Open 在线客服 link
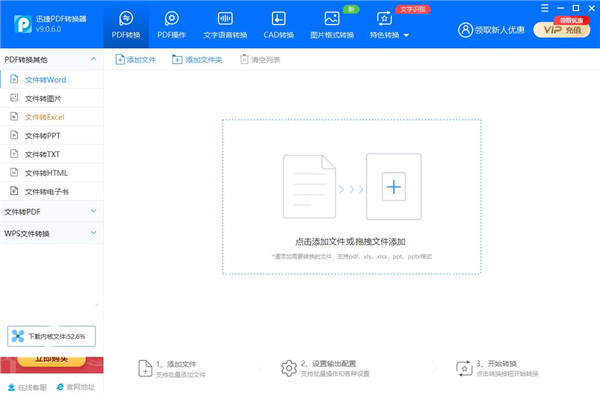Screen dimensions: 600x396 [28, 388]
